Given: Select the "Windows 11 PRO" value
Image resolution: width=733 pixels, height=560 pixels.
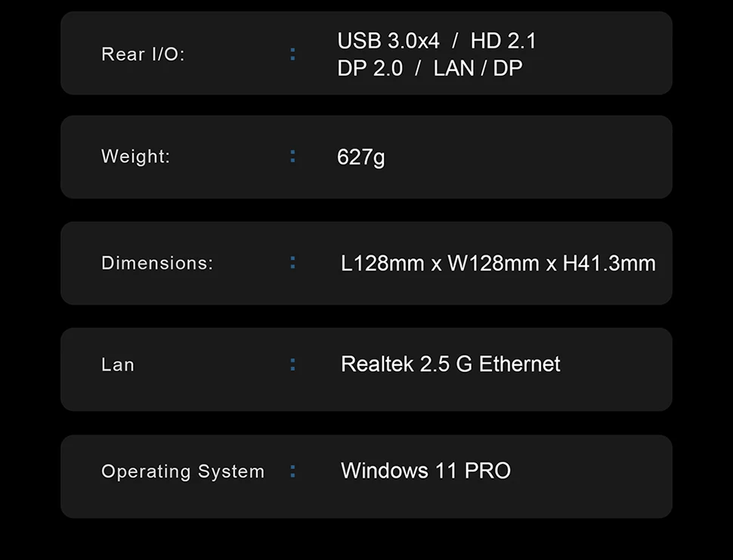Looking at the screenshot, I should [425, 471].
